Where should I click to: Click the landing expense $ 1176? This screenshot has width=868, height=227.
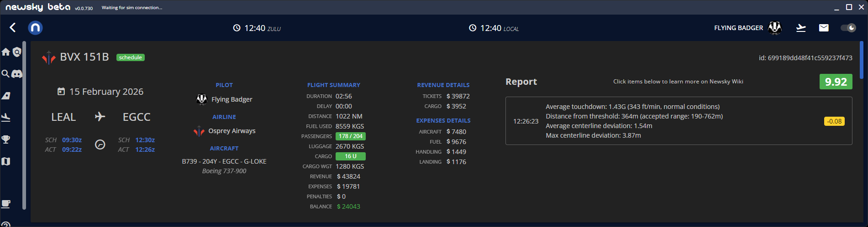[456, 162]
